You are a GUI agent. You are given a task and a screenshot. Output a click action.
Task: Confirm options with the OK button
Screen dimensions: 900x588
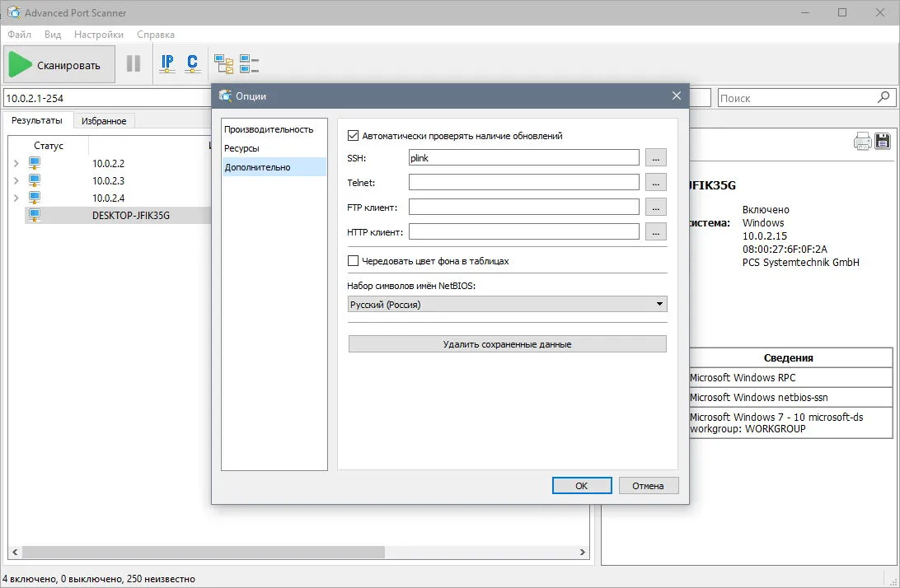click(581, 486)
